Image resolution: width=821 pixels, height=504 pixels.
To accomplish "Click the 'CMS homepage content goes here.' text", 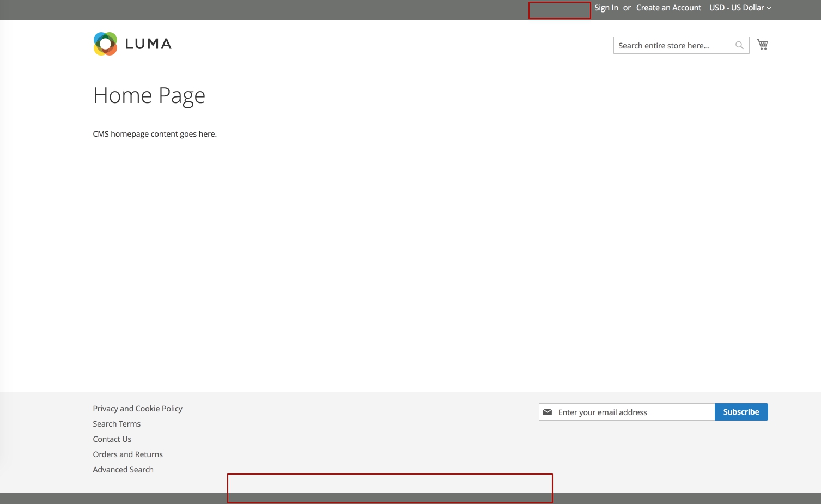I will 155,134.
